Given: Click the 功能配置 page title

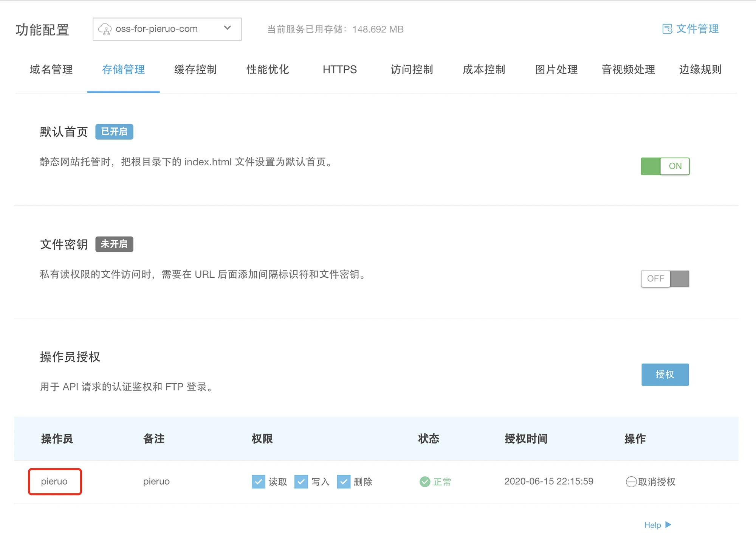Looking at the screenshot, I should coord(42,30).
